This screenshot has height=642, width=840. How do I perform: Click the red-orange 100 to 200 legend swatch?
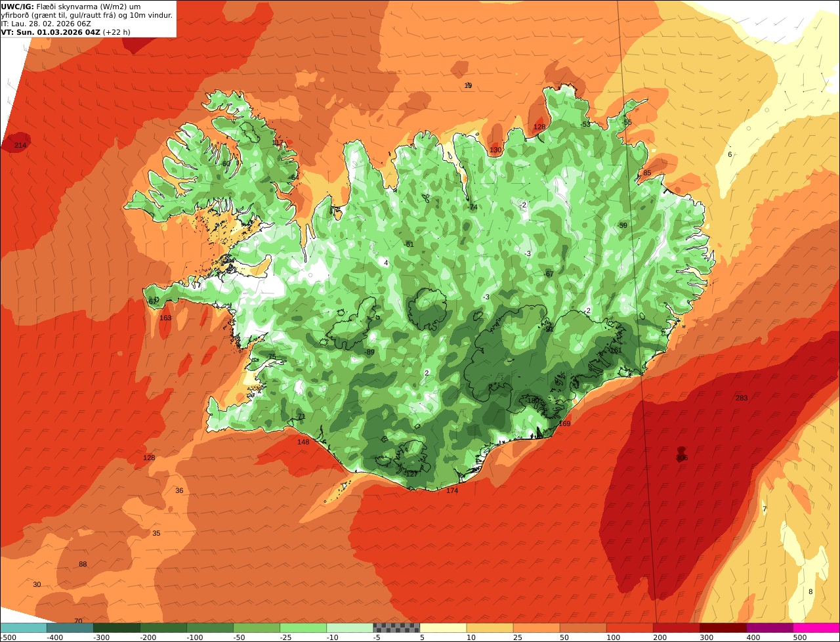(629, 628)
